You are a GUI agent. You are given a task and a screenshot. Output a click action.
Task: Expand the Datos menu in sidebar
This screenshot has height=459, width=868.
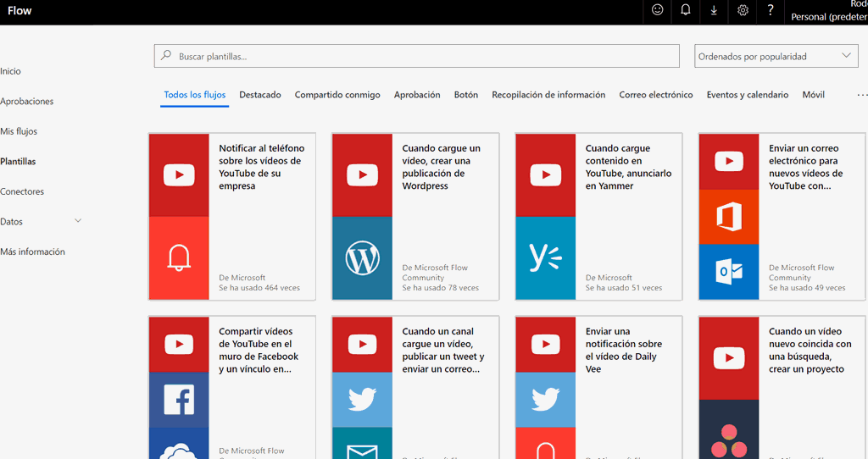coord(78,221)
